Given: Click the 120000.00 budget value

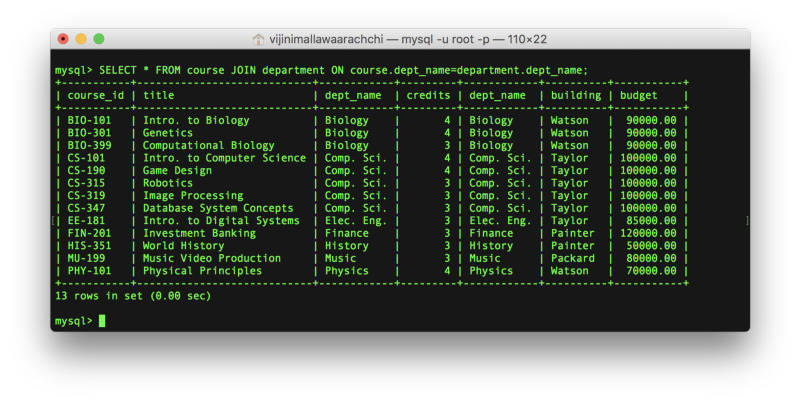Looking at the screenshot, I should pyautogui.click(x=648, y=233).
